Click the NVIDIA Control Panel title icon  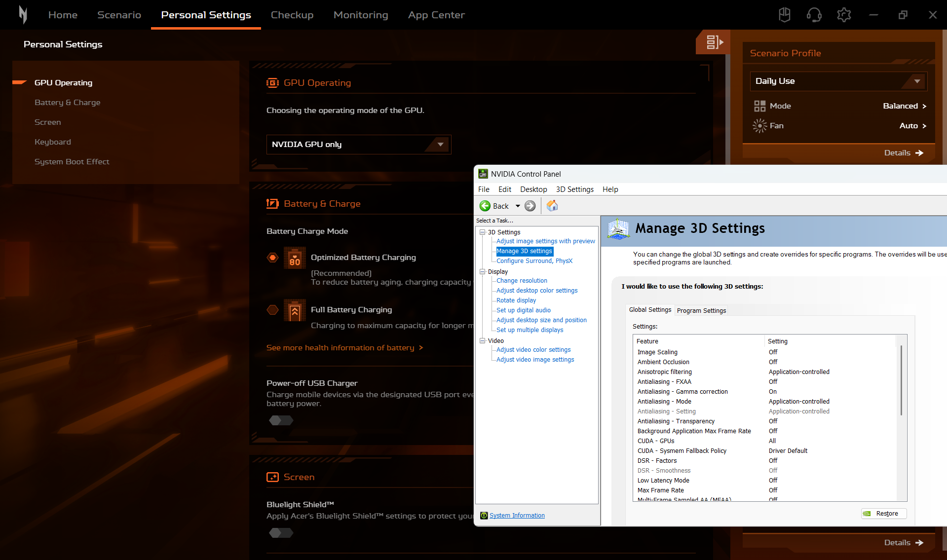[x=483, y=174]
